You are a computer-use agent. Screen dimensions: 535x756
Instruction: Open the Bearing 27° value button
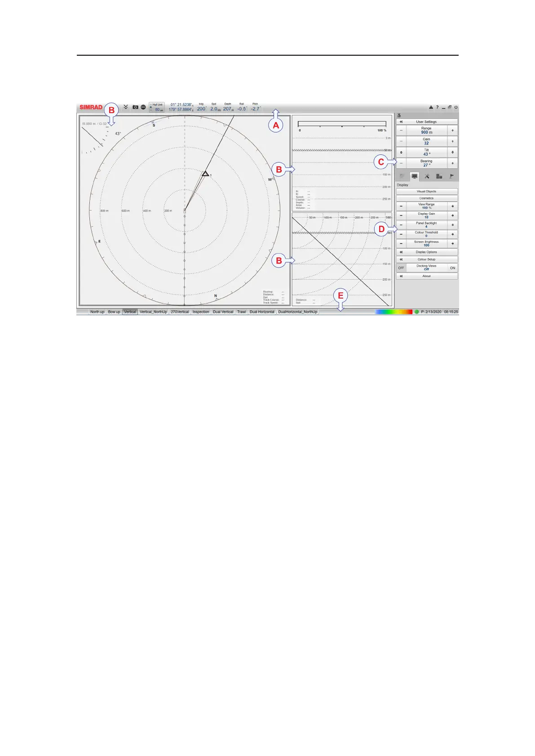(x=427, y=163)
